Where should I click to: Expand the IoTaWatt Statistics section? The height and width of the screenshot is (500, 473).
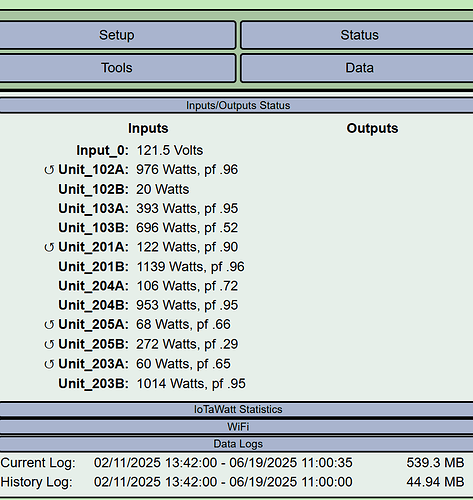[x=237, y=409]
